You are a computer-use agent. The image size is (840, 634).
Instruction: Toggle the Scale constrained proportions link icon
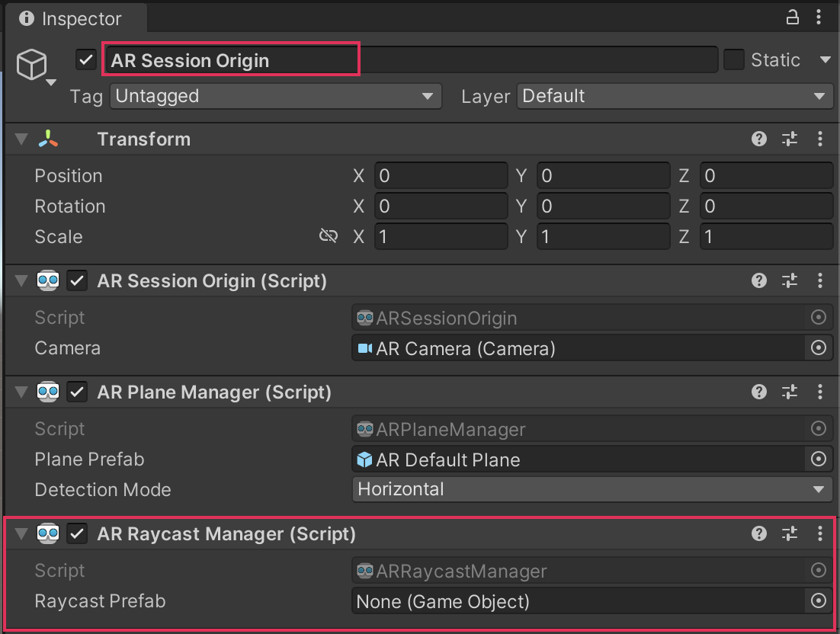pyautogui.click(x=329, y=236)
